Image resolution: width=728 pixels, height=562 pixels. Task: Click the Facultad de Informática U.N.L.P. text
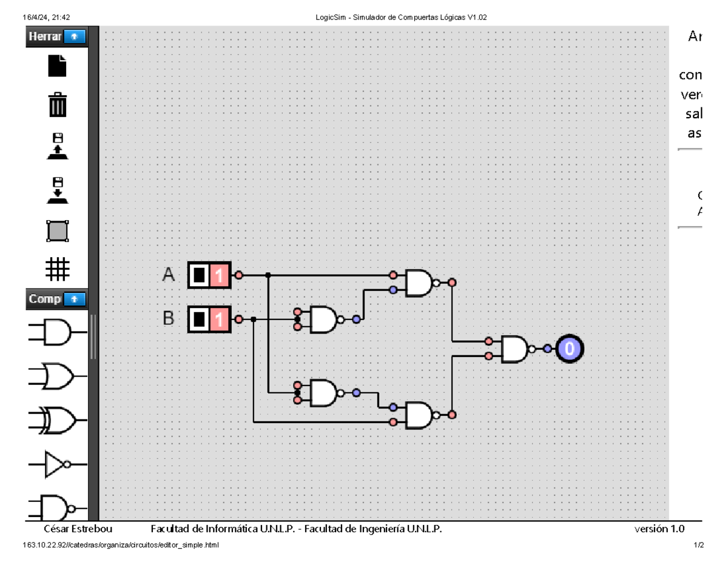tap(222, 529)
